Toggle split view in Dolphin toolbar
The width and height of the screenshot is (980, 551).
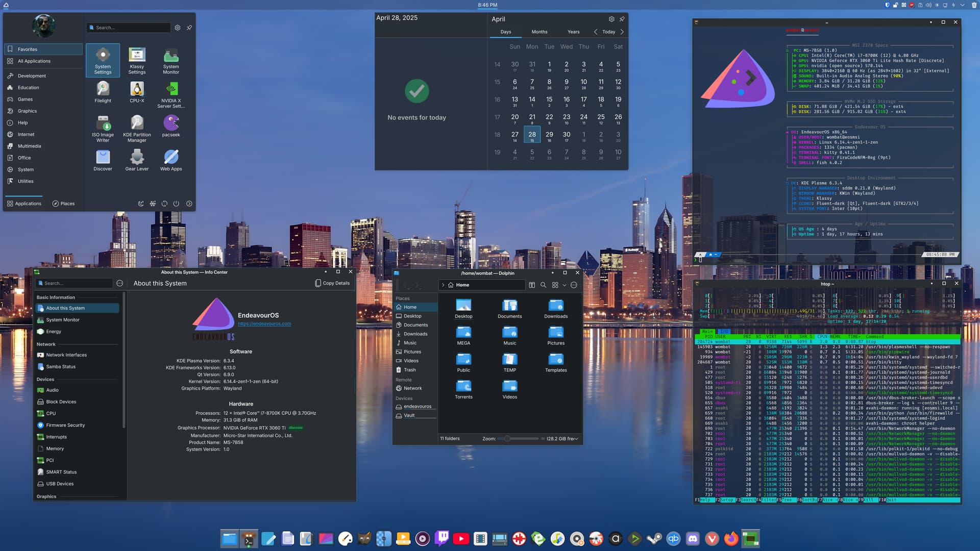[532, 285]
